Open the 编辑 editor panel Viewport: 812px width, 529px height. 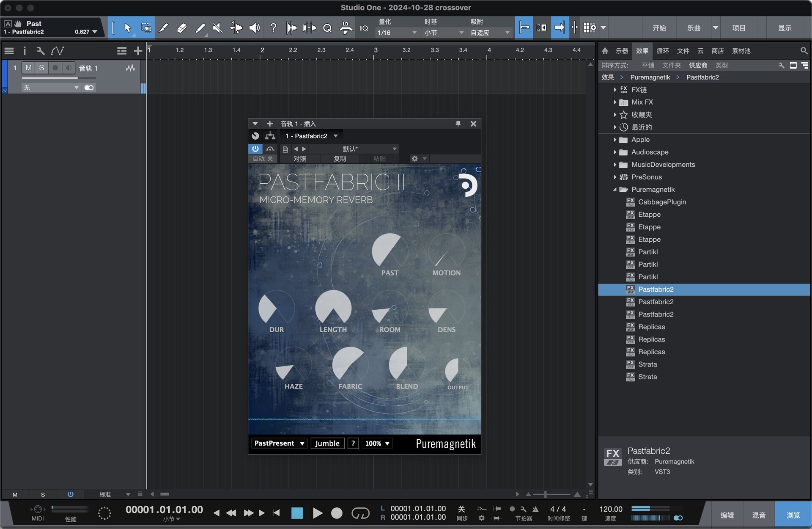(x=727, y=515)
